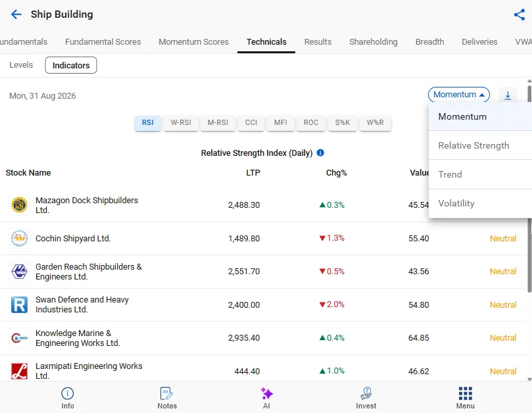Sort by the Stock Name column header

(28, 173)
